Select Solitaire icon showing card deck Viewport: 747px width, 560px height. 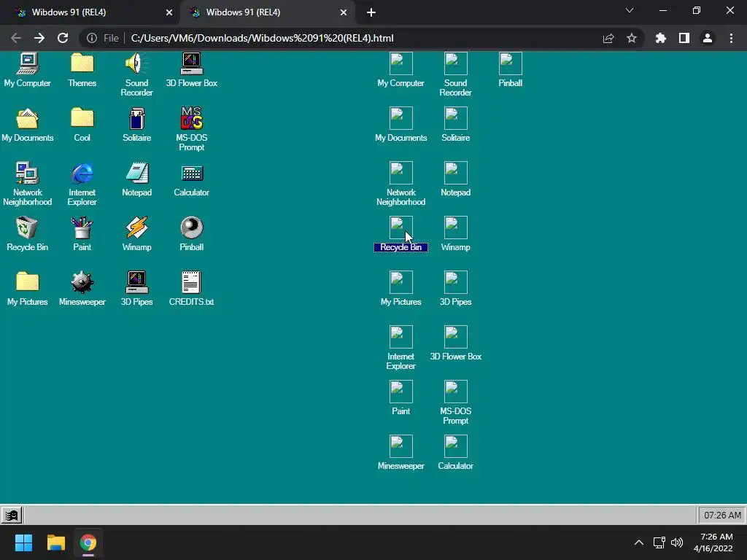(136, 118)
